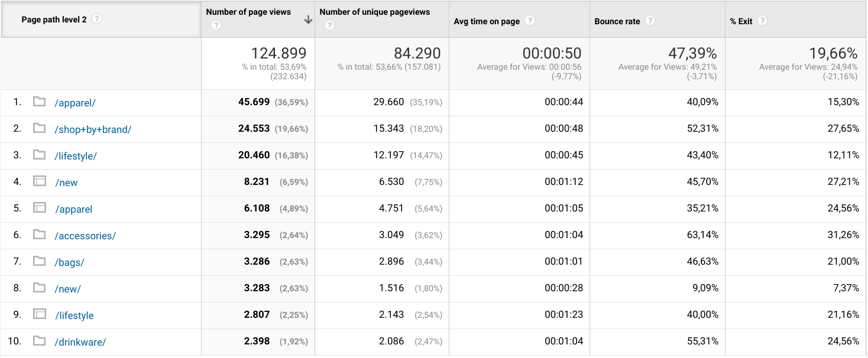Sort by Bounce rate column header
The width and height of the screenshot is (868, 358).
tap(617, 21)
